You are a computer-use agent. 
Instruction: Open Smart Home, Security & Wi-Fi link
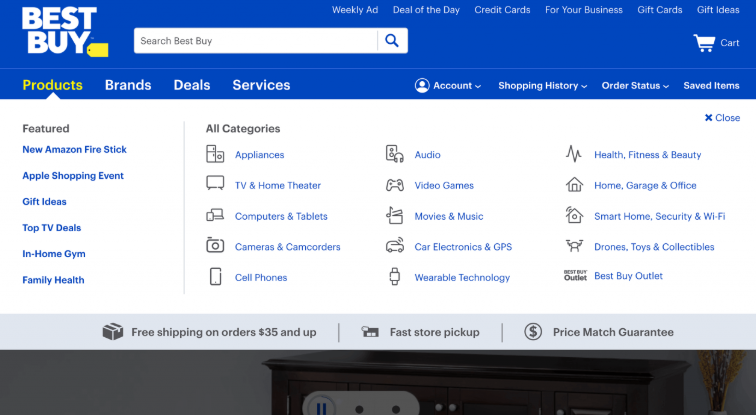pos(660,216)
